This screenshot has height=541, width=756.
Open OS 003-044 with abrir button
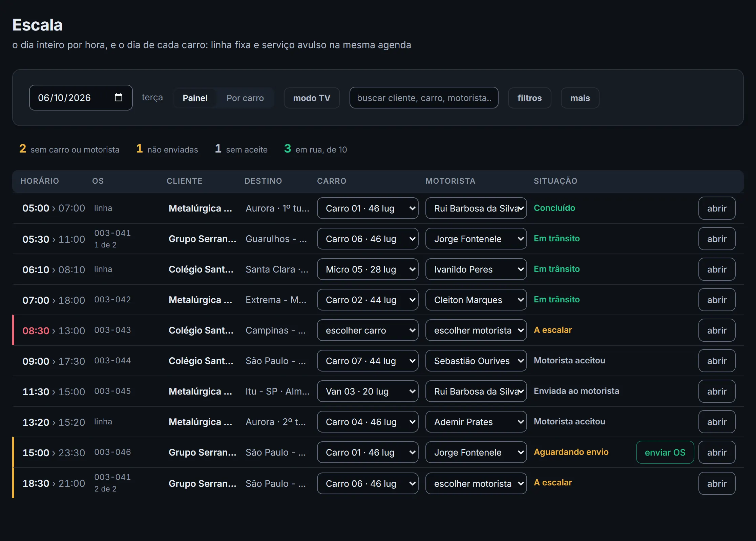pyautogui.click(x=717, y=361)
